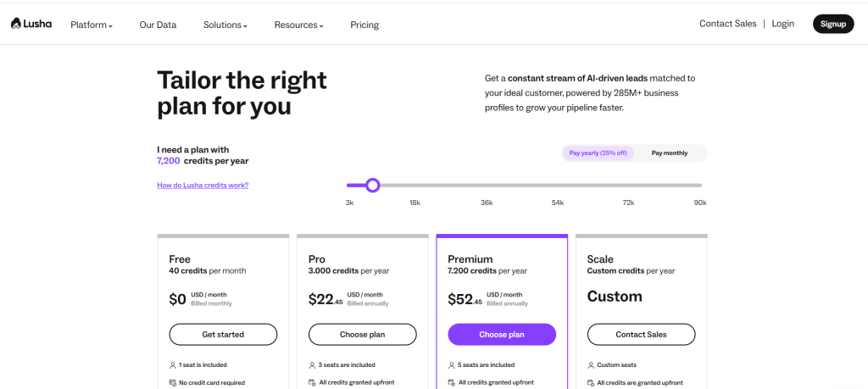The width and height of the screenshot is (868, 389).
Task: Click the credits icon in the Pro plan
Action: click(x=312, y=383)
